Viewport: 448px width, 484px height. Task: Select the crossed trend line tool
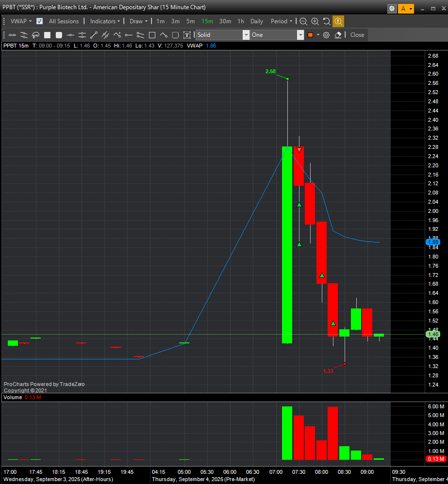point(105,35)
